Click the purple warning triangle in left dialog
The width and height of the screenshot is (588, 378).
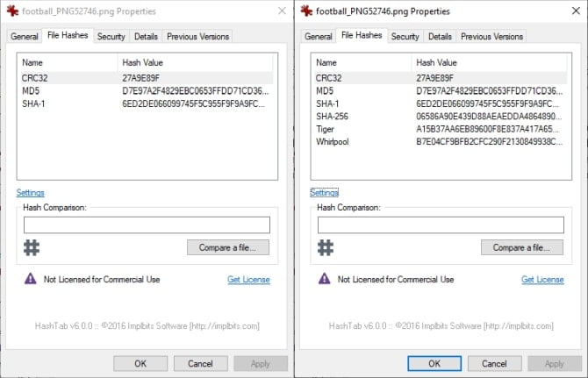(31, 279)
